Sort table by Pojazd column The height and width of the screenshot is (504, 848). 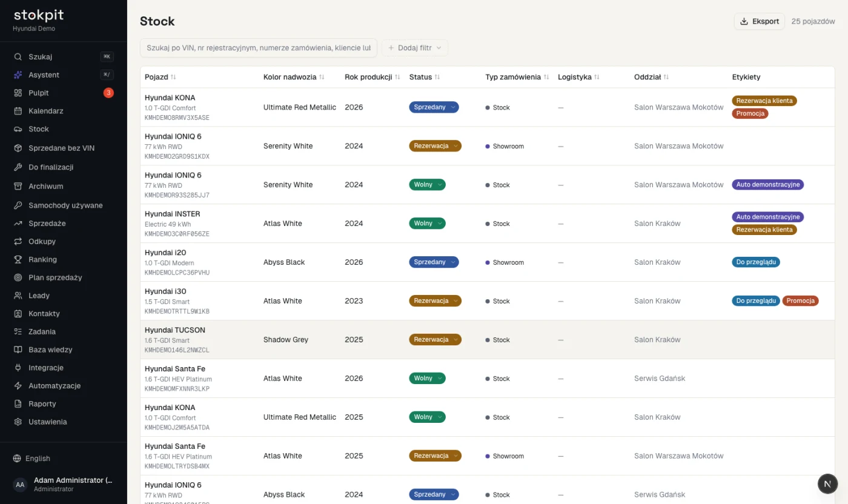161,77
